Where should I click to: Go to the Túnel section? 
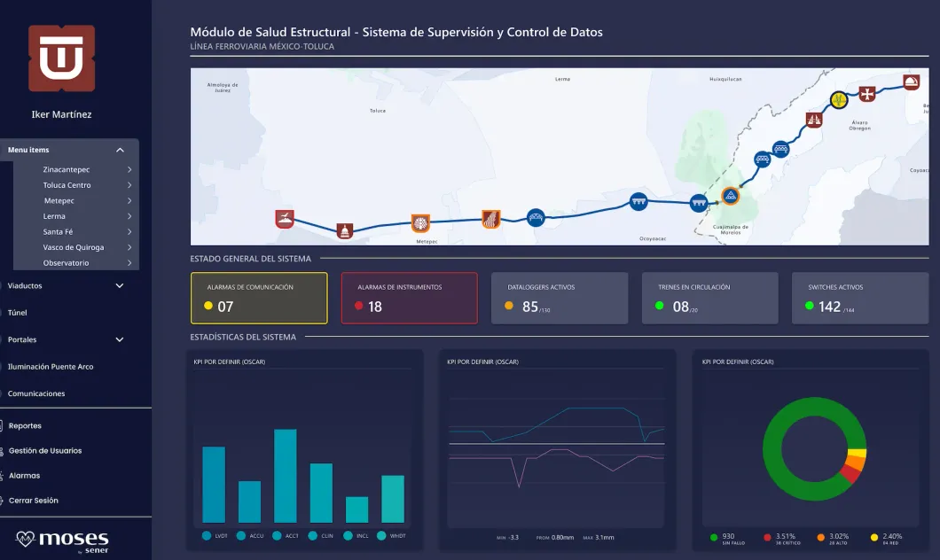pos(18,313)
